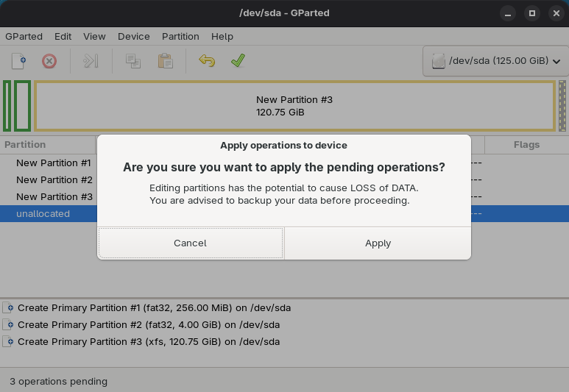The width and height of the screenshot is (569, 392).
Task: Open the Device menu
Action: pos(133,36)
